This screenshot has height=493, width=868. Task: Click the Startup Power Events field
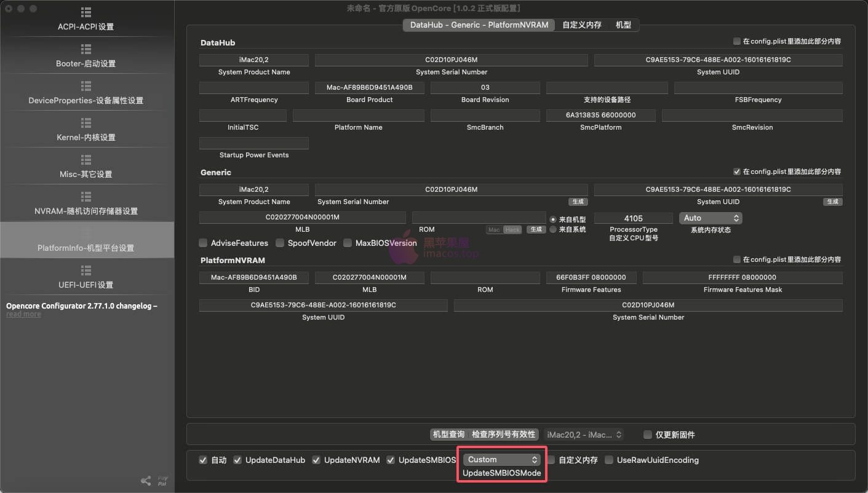pyautogui.click(x=254, y=143)
